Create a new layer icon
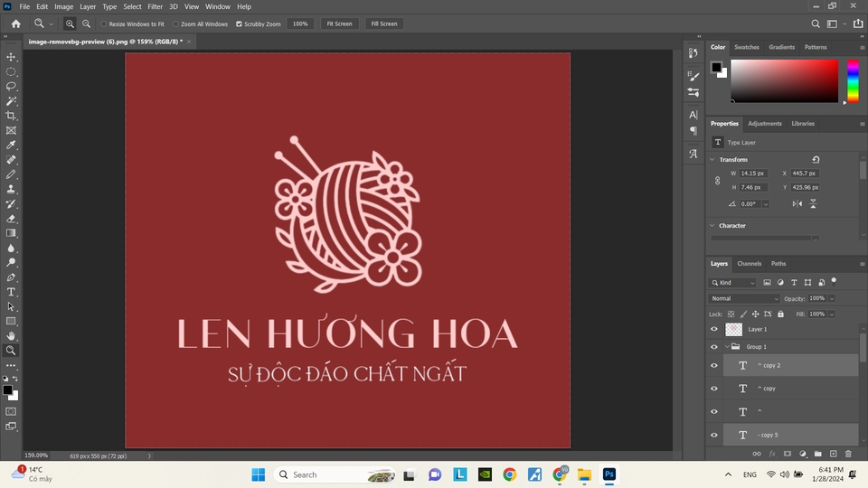 (833, 454)
